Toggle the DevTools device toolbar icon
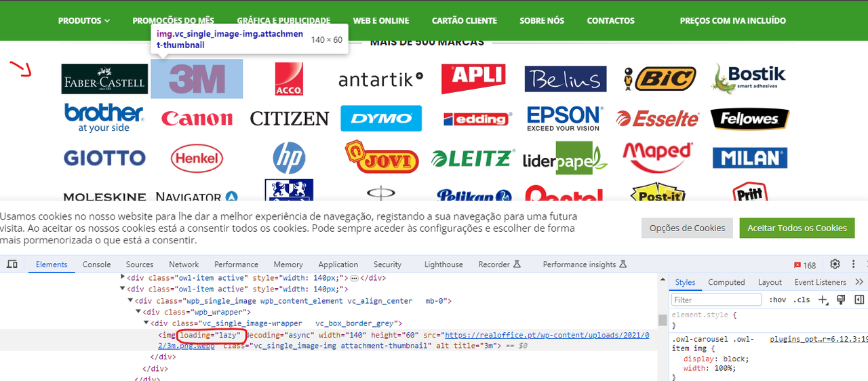The width and height of the screenshot is (868, 381). click(x=12, y=264)
